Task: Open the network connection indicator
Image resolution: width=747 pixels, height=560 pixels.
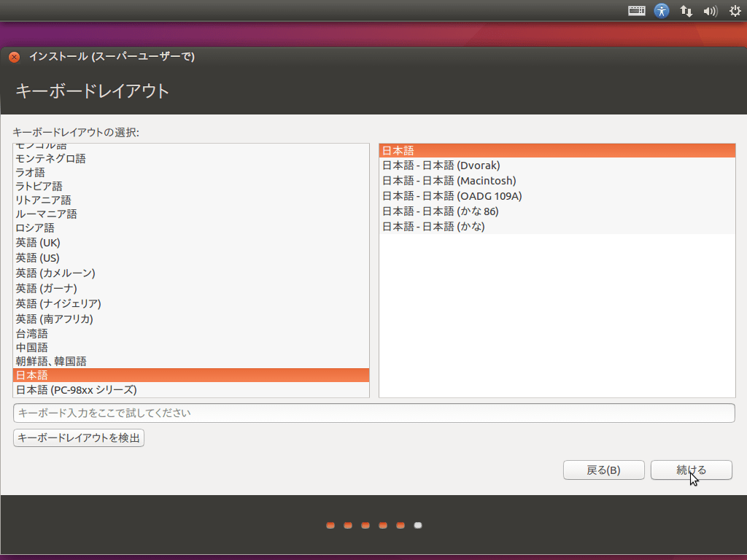Action: pos(686,11)
